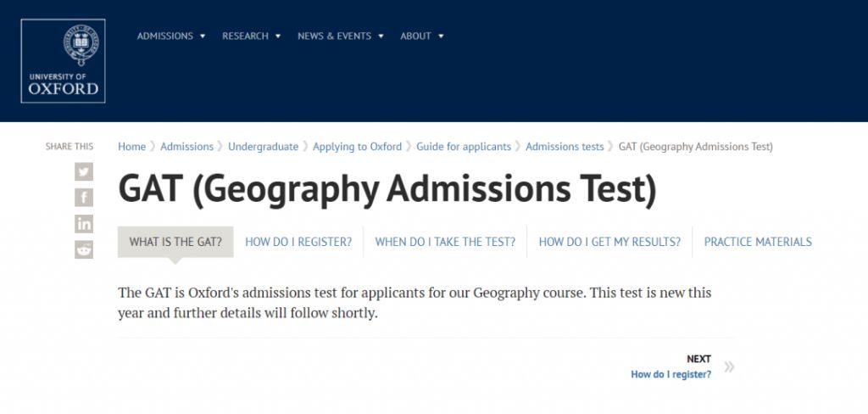Click the double-chevron next arrow icon
Viewport: 868px width, 414px height.
[x=729, y=366]
